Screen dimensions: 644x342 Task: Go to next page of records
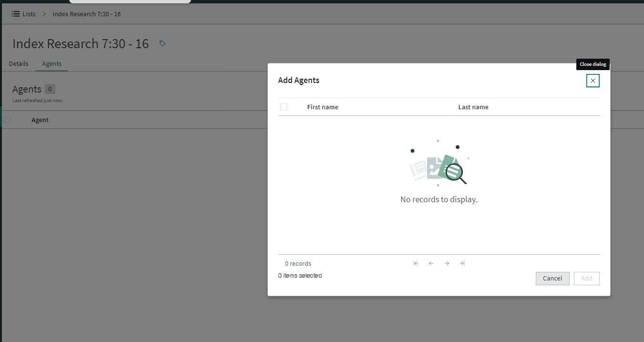447,263
